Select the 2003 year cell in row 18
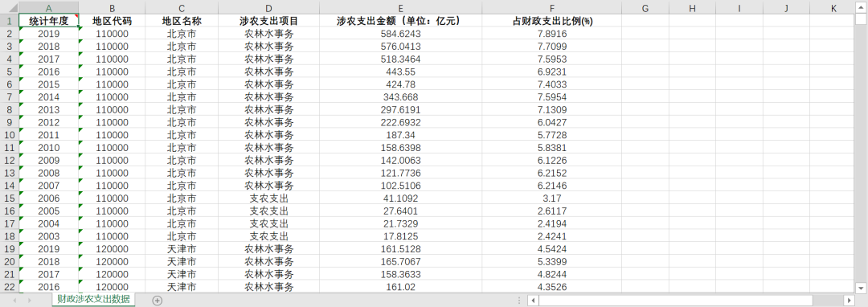This screenshot has width=868, height=307. [x=49, y=236]
